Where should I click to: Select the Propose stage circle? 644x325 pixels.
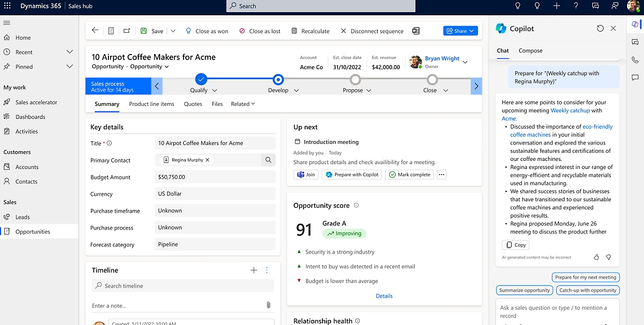click(x=355, y=79)
